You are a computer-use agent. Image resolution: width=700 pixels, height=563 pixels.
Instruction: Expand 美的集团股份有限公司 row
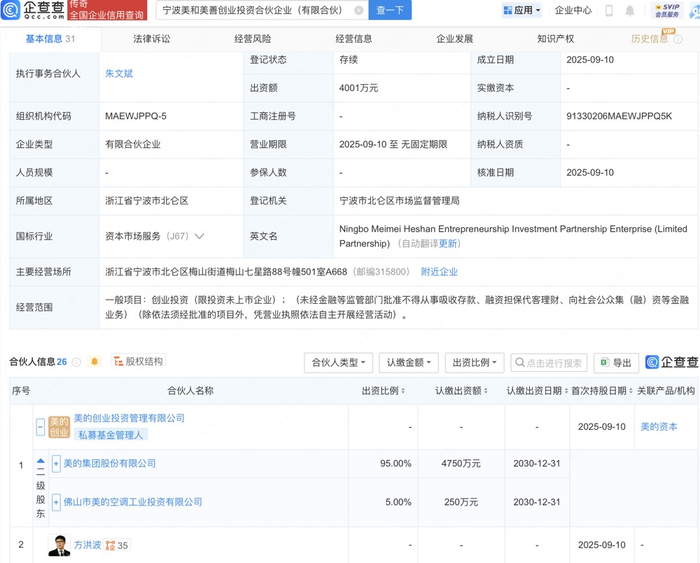pos(56,464)
